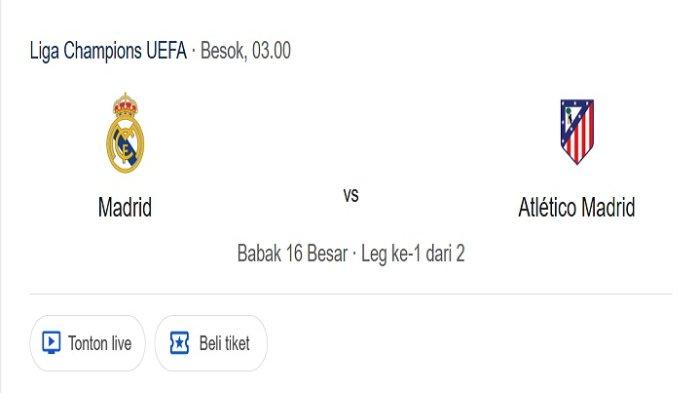
Task: Open the Liga Champions UEFA heading link
Action: (108, 50)
